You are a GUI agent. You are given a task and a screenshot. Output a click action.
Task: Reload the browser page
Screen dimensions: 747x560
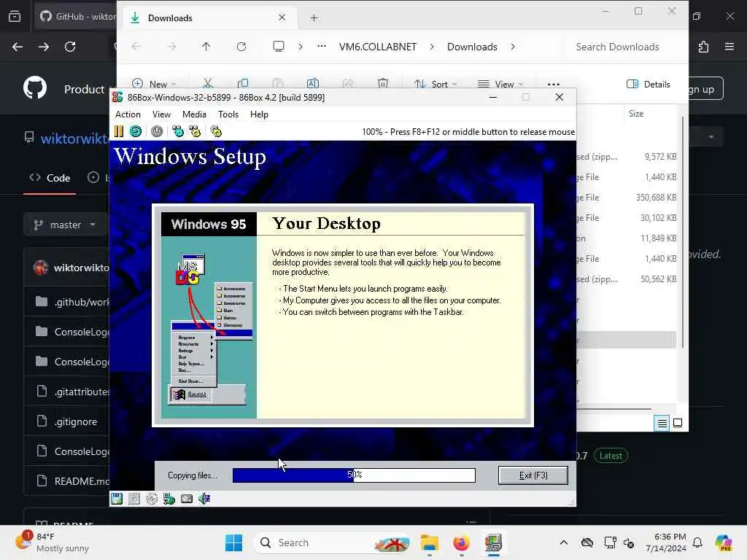[70, 47]
